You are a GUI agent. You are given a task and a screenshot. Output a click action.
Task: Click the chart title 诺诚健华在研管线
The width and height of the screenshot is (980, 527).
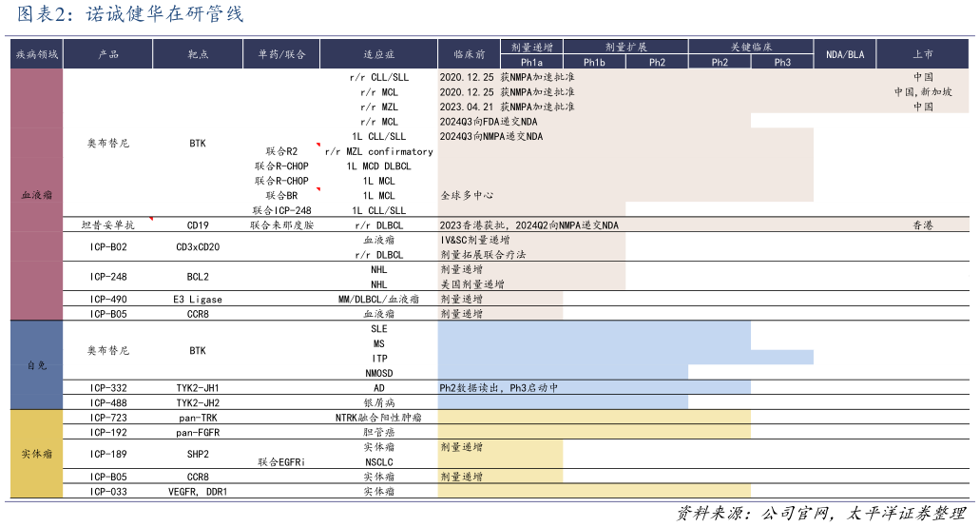click(x=164, y=13)
